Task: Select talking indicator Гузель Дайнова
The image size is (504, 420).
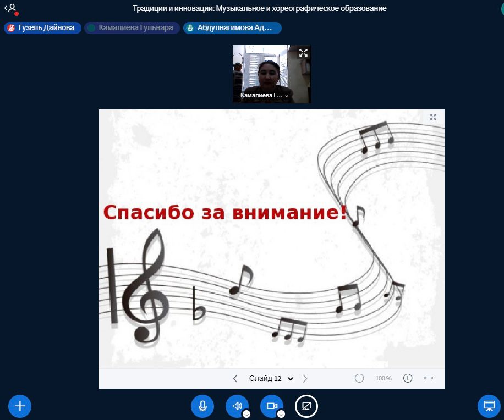Action: pos(42,28)
